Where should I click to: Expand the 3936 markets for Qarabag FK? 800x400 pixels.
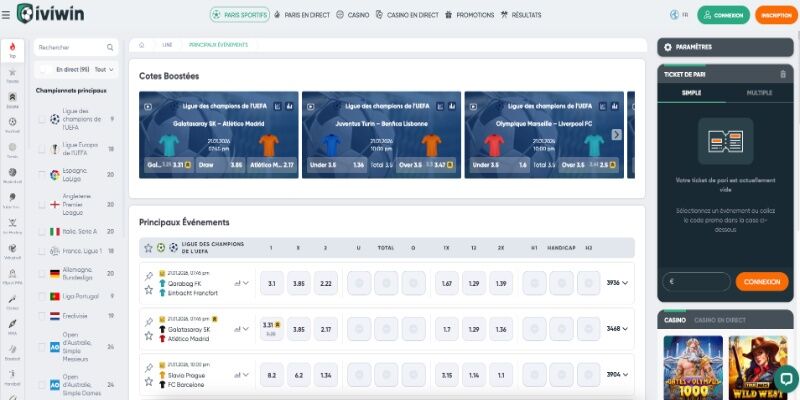pos(617,283)
